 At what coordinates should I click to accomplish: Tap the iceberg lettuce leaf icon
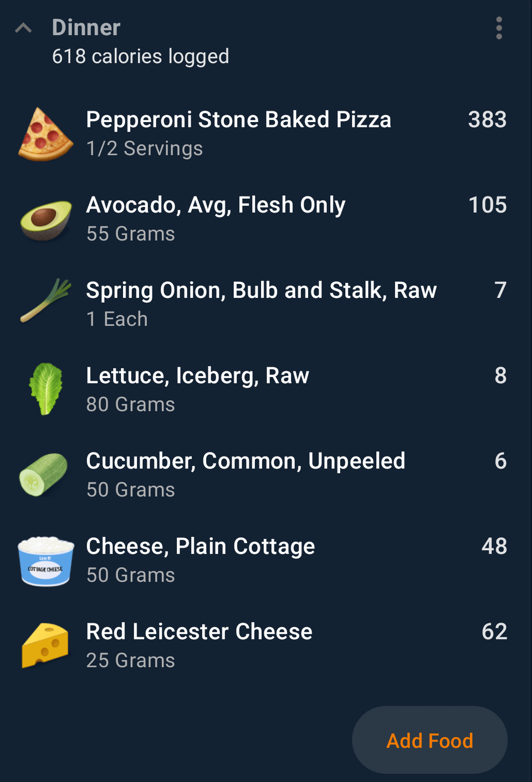[x=45, y=389]
